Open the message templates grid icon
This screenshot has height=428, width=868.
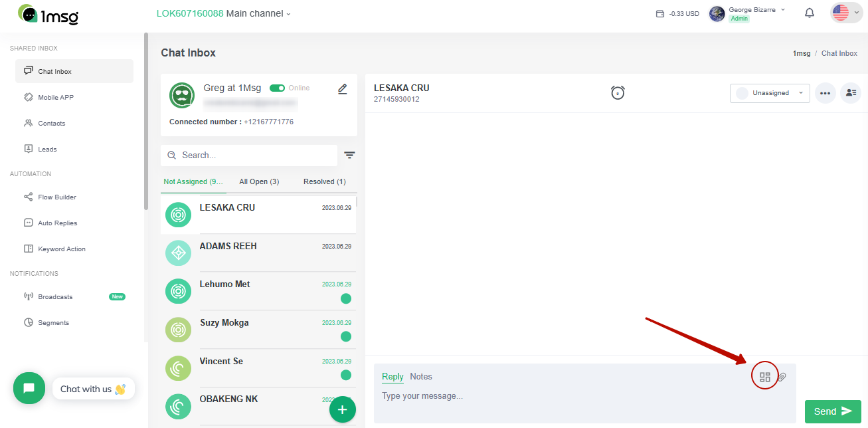[765, 377]
